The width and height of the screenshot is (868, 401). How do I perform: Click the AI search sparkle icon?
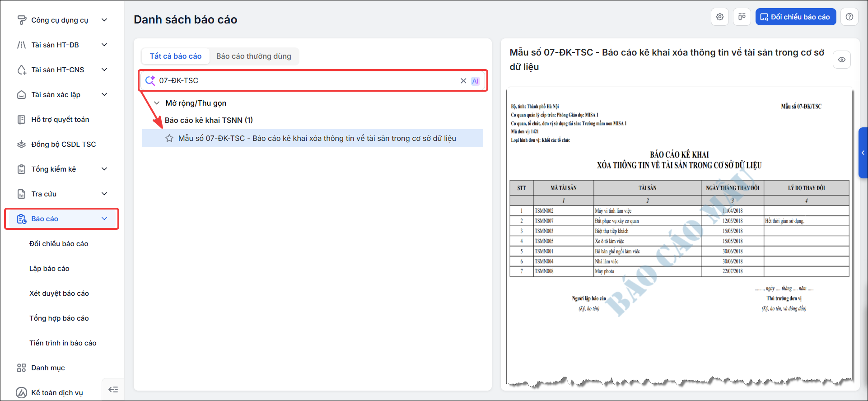point(150,80)
